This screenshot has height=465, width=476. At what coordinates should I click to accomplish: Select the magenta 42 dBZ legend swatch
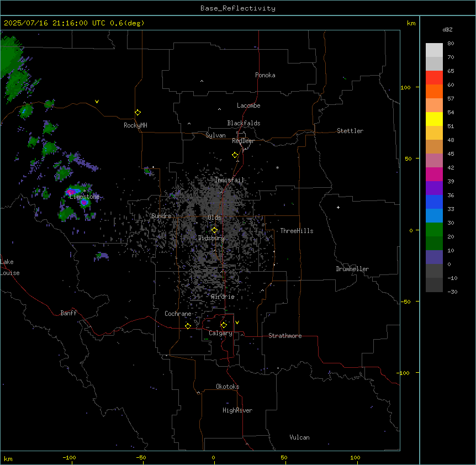[x=434, y=174]
